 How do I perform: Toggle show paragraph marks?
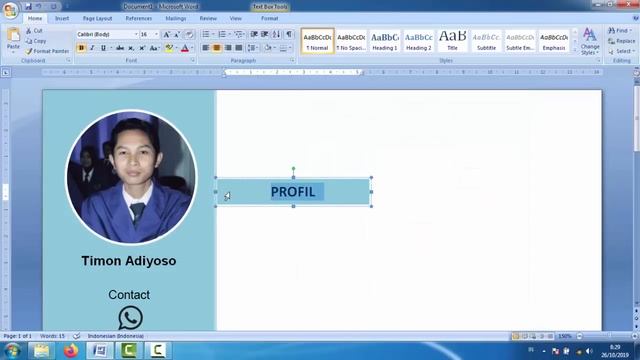289,34
